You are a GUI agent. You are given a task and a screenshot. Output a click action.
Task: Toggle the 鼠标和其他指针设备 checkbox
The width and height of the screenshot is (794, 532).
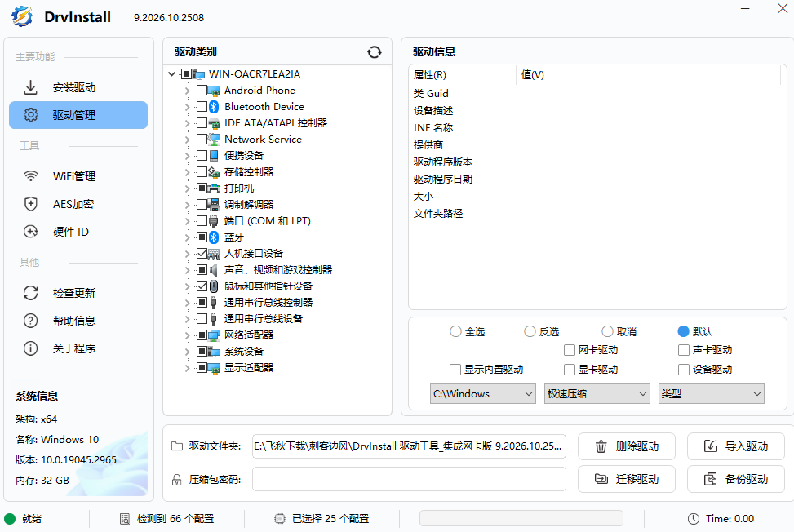click(202, 286)
